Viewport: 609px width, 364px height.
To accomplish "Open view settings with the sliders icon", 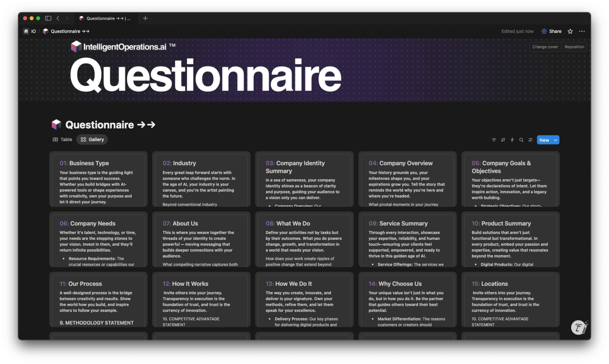I will 530,140.
